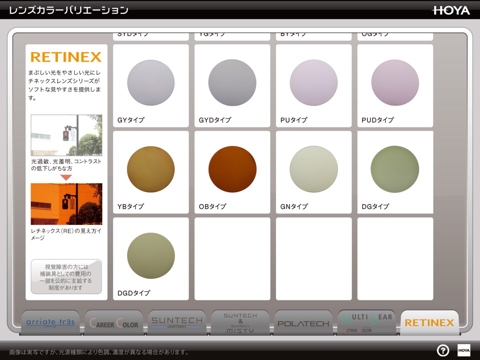Image resolution: width=480 pixels, height=360 pixels.
Task: Go to the Polatech tab
Action: (x=303, y=322)
